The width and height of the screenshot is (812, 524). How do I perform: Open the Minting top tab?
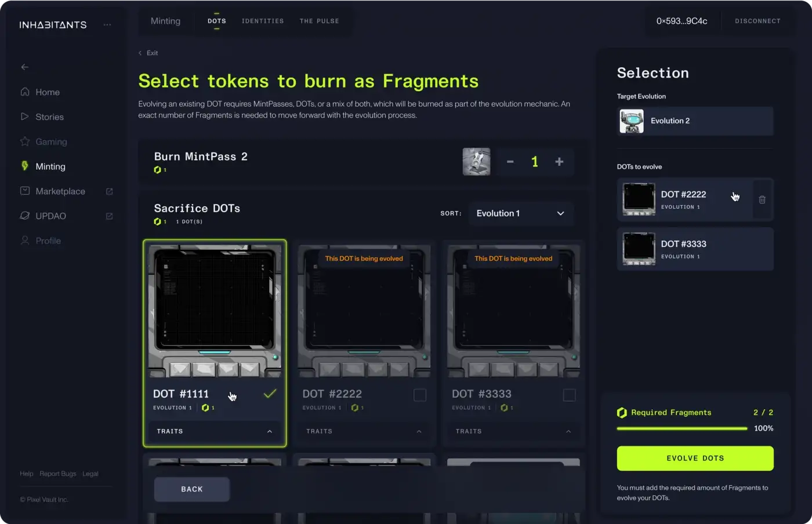point(165,21)
